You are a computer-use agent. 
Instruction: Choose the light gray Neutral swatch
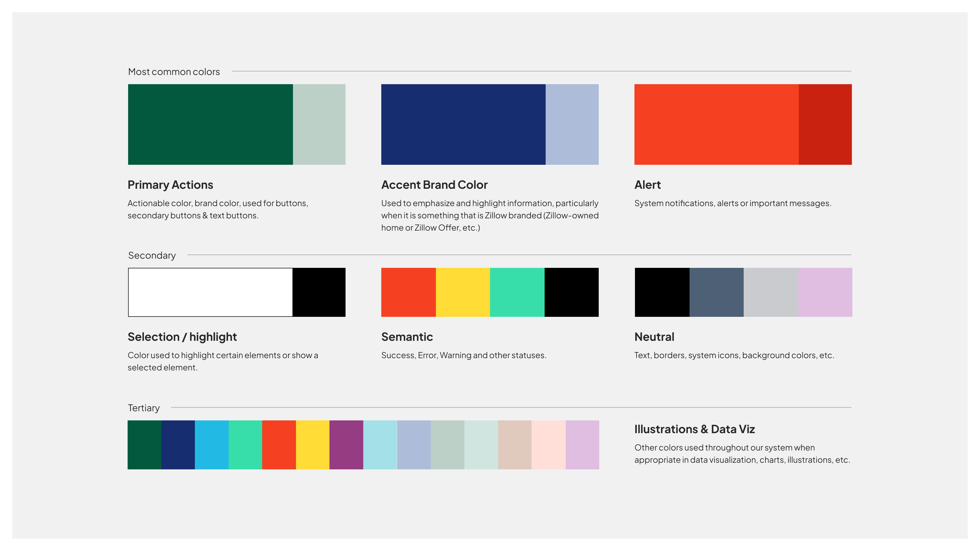tap(771, 292)
